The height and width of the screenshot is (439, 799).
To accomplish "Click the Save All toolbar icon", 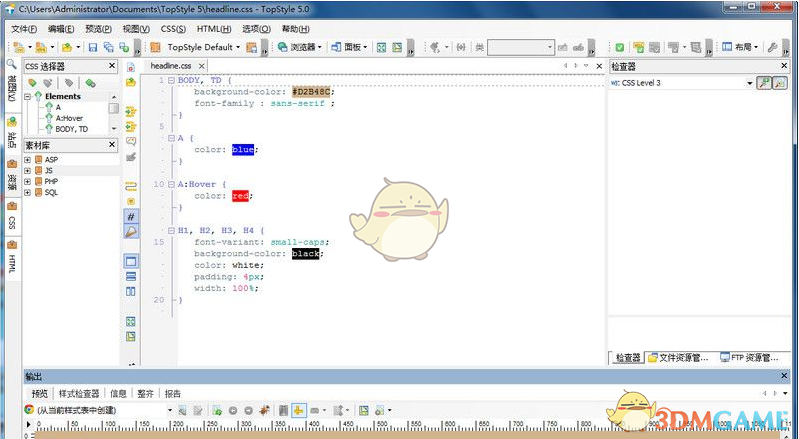I will (x=108, y=47).
